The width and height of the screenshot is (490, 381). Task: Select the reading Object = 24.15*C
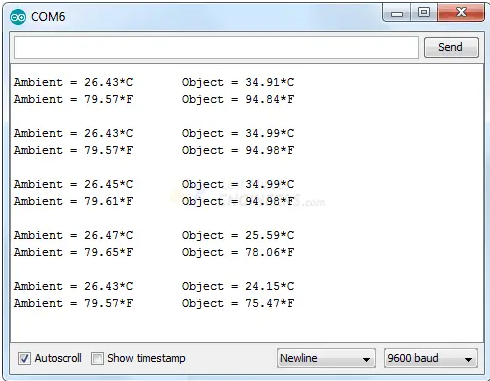click(x=238, y=286)
